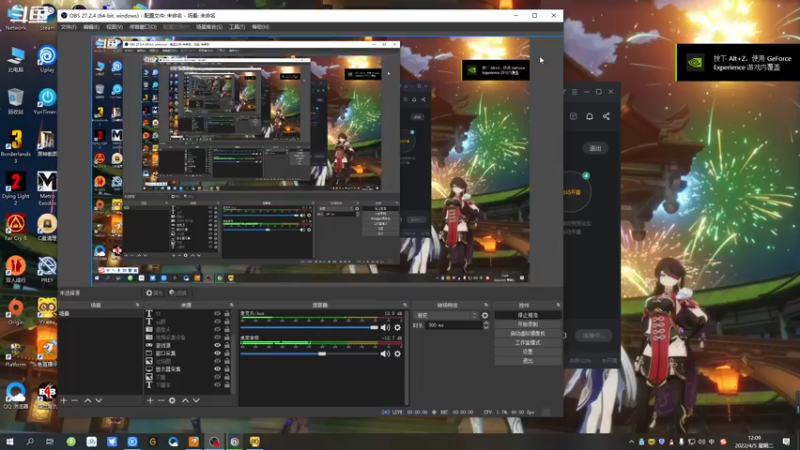Screen dimensions: 800x450
Task: Open the 渐变 transition type dropdown
Action: coord(446,316)
